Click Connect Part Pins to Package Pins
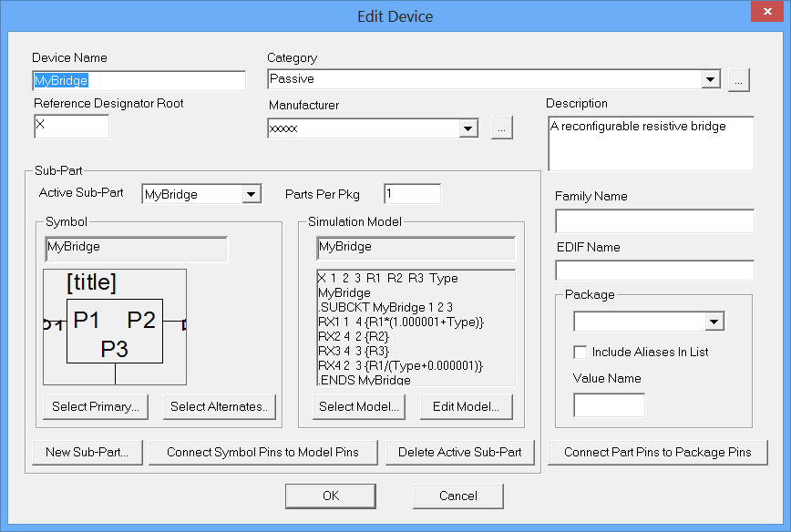The height and width of the screenshot is (532, 791). pos(657,452)
